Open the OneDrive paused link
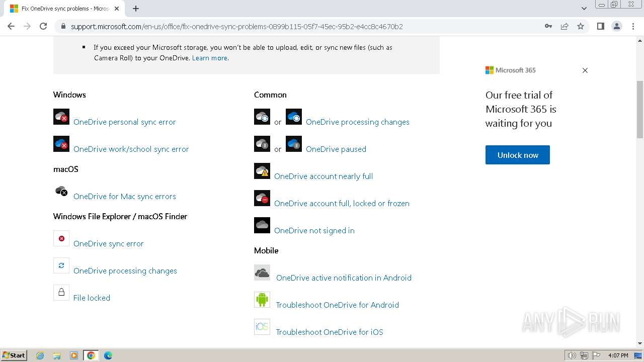The image size is (644, 362). [x=336, y=149]
